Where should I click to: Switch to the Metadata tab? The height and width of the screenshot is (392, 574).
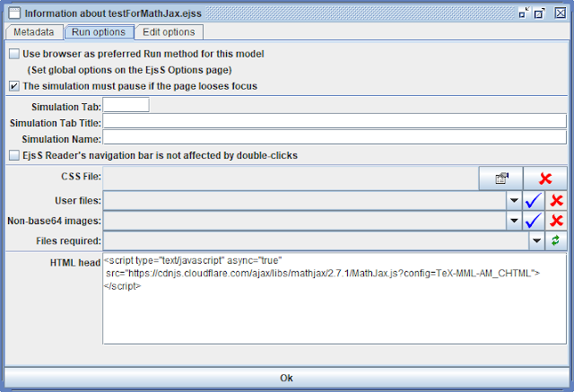point(34,32)
